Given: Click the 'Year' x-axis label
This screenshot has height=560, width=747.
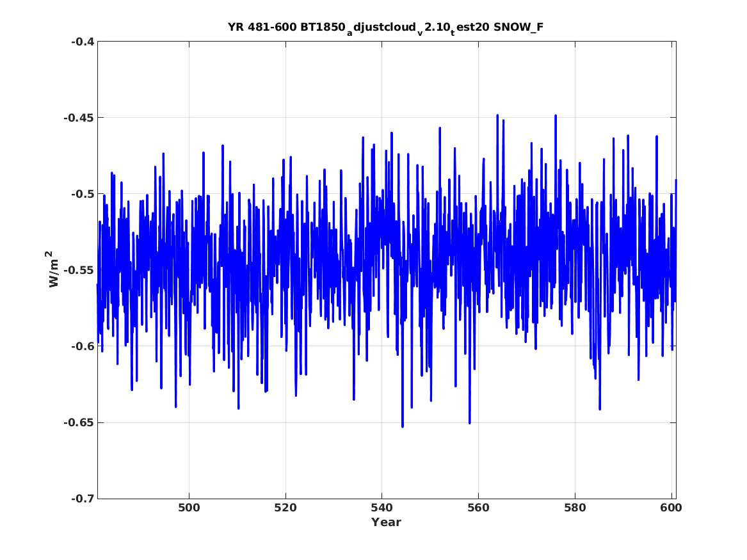Looking at the screenshot, I should [x=387, y=522].
